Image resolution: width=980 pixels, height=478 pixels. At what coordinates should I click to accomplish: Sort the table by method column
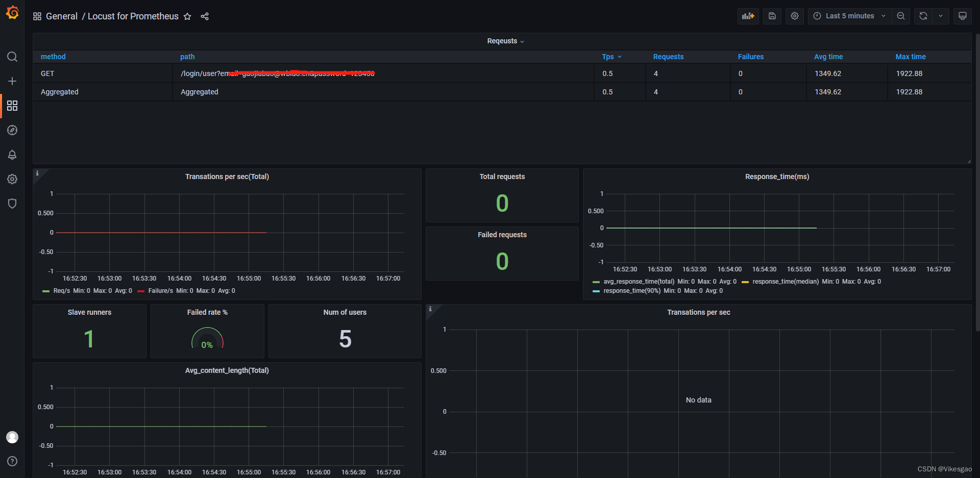point(53,57)
